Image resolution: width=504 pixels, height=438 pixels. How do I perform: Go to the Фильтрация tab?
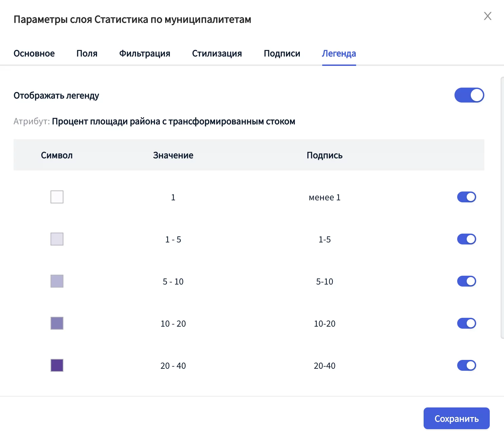[x=144, y=54]
